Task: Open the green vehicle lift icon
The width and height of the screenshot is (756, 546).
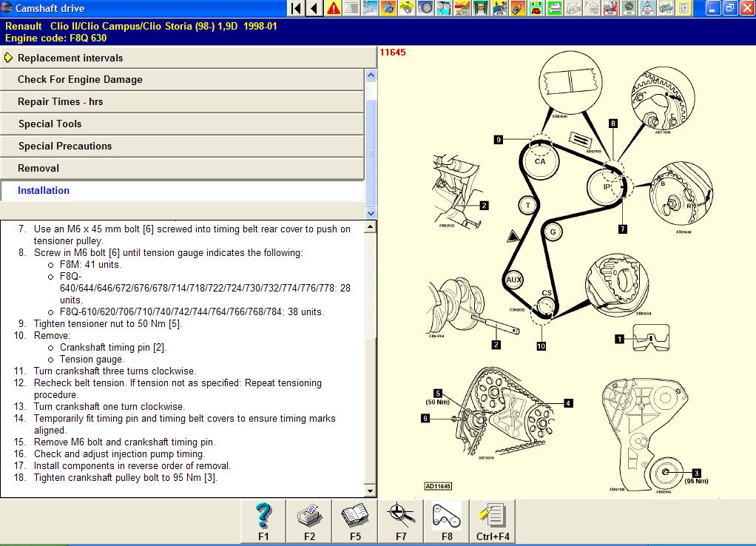Action: [x=480, y=8]
